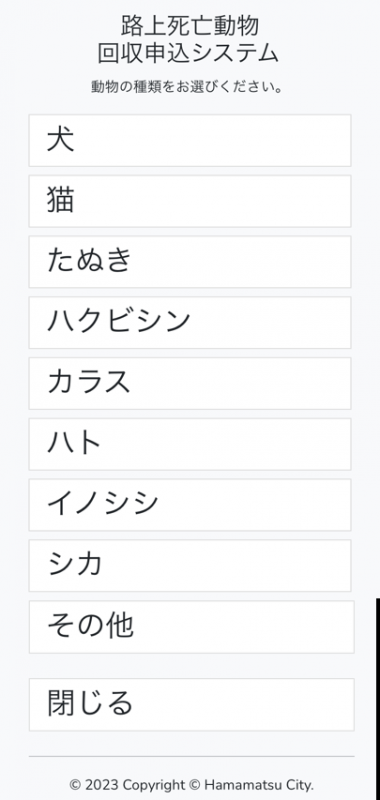Tap the 閉じる label text
380x800 pixels.
coord(90,703)
